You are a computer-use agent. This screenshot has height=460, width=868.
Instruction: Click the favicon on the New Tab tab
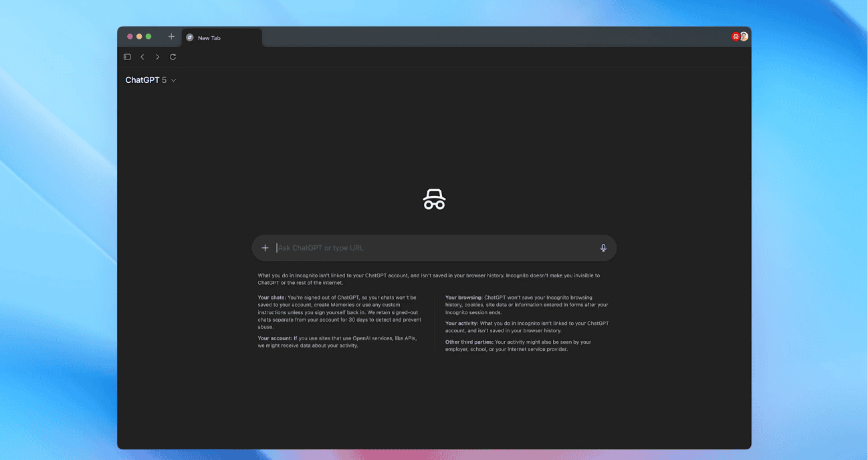190,38
